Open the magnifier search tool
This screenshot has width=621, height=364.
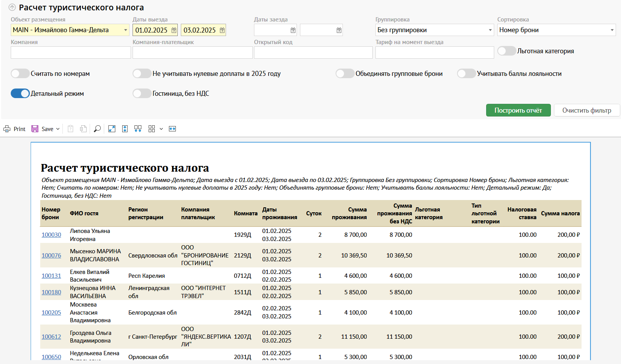[x=97, y=129]
